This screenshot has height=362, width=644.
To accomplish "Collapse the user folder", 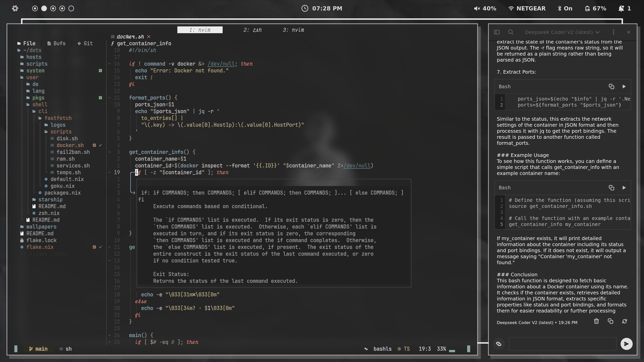I will [x=29, y=77].
